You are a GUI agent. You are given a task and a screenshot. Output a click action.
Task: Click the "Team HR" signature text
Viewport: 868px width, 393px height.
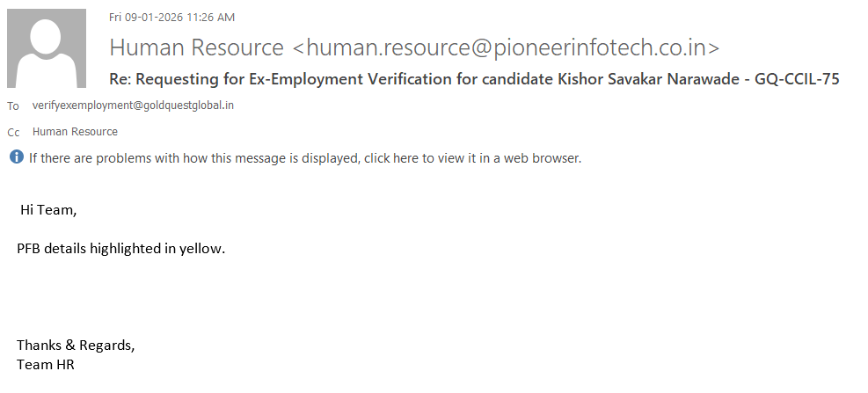46,364
